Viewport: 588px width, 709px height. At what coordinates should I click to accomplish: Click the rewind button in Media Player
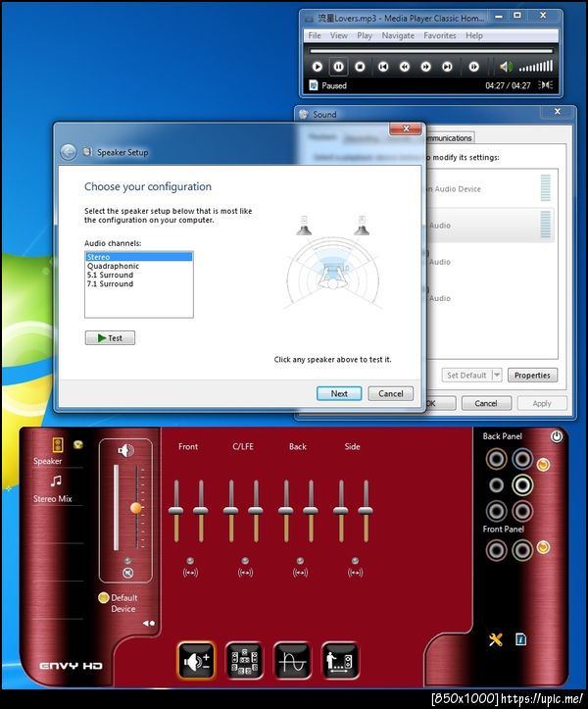405,67
